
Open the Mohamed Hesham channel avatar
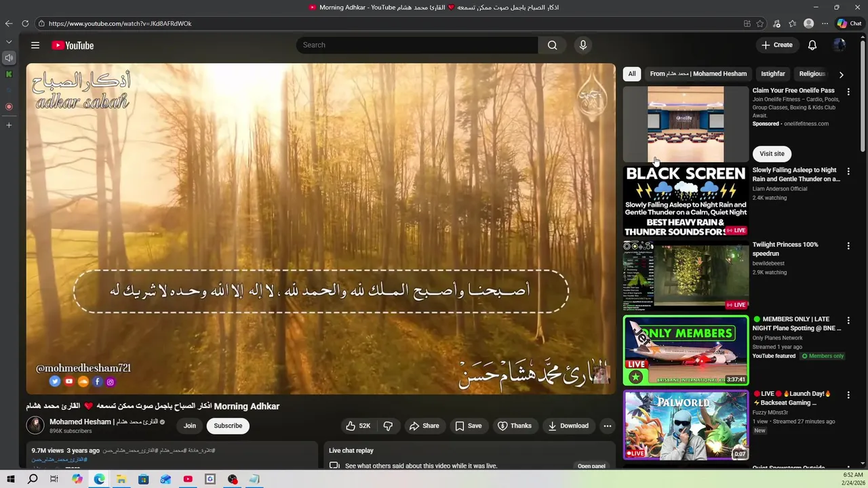click(x=35, y=425)
